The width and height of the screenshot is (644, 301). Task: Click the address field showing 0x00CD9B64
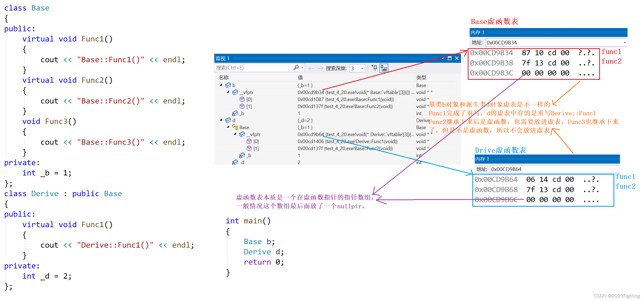pyautogui.click(x=555, y=169)
